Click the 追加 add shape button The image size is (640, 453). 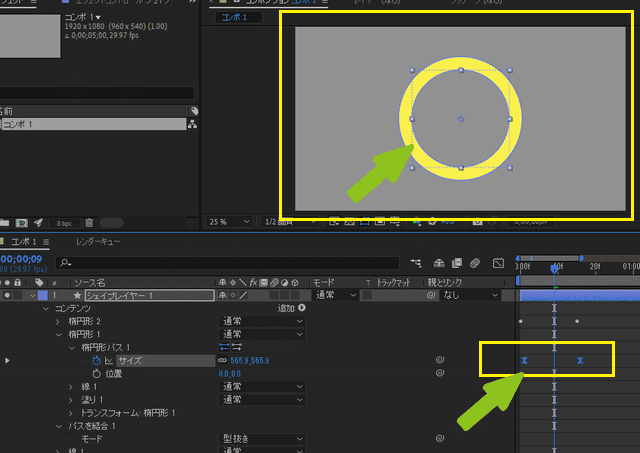coord(302,308)
